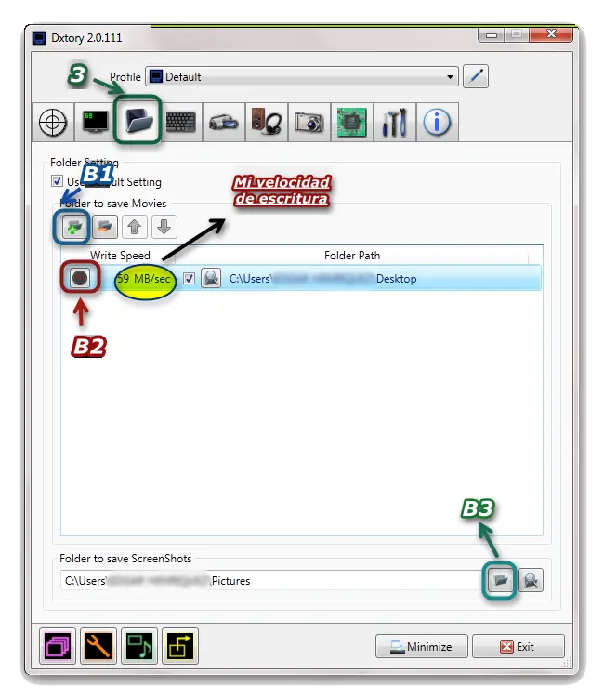Viewport: 604px width, 700px height.
Task: Click the orange wrench icon button
Action: 98,646
